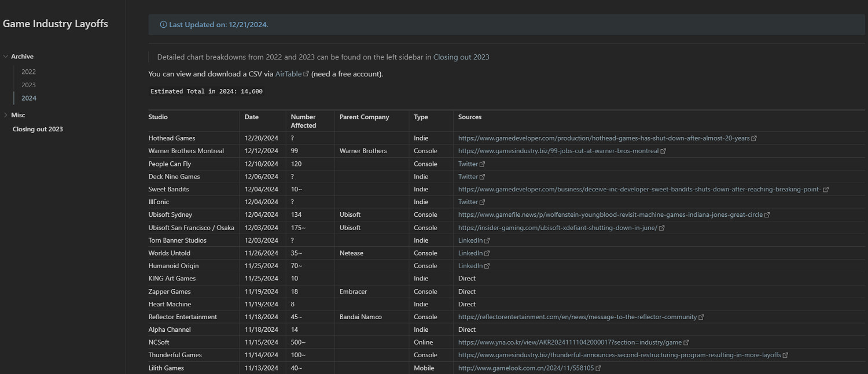This screenshot has width=868, height=374.
Task: Click external icon on Torn Banner LinkedIn source
Action: click(487, 240)
